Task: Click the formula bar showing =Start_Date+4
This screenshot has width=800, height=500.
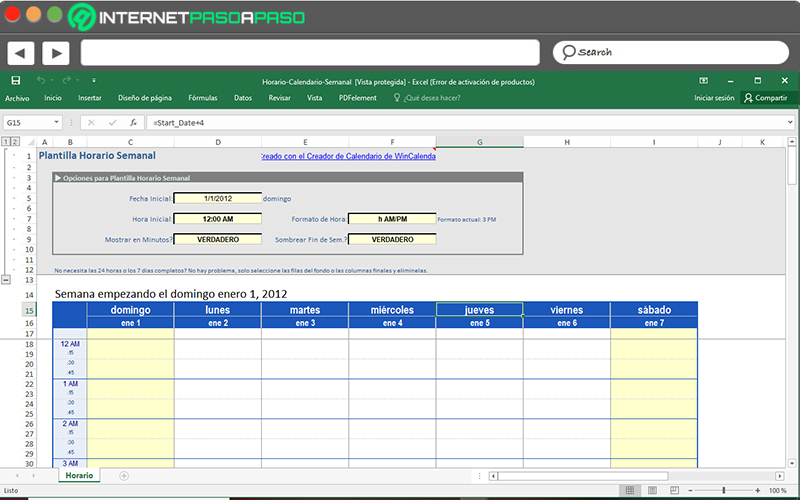Action: (466, 122)
